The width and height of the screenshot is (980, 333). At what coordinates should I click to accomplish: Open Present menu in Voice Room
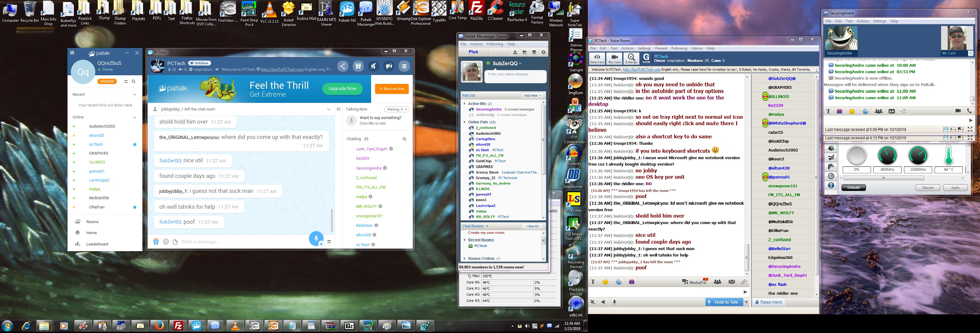661,48
